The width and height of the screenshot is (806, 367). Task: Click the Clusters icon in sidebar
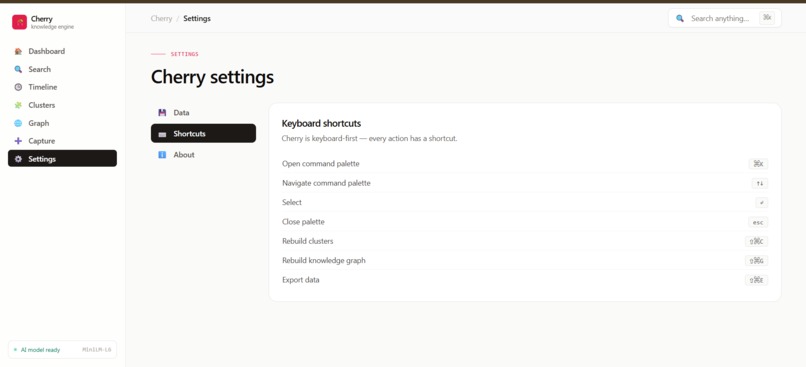[x=18, y=105]
